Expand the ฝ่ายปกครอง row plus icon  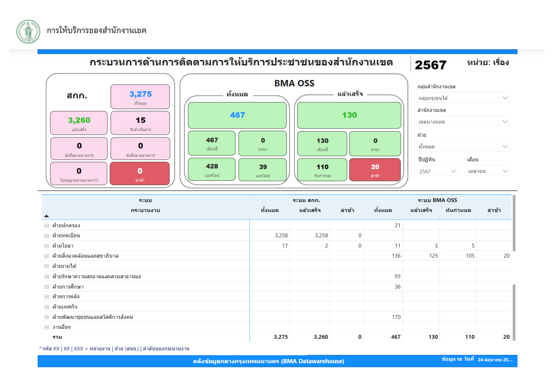point(47,226)
